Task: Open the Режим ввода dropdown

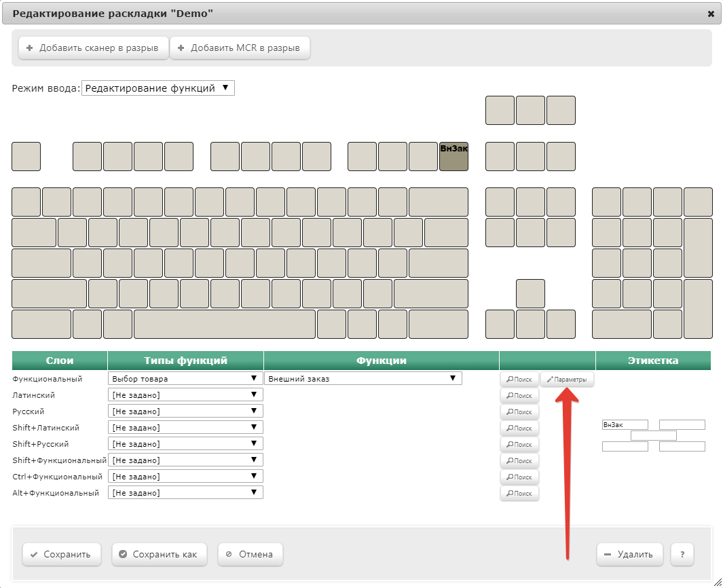Action: coord(157,88)
